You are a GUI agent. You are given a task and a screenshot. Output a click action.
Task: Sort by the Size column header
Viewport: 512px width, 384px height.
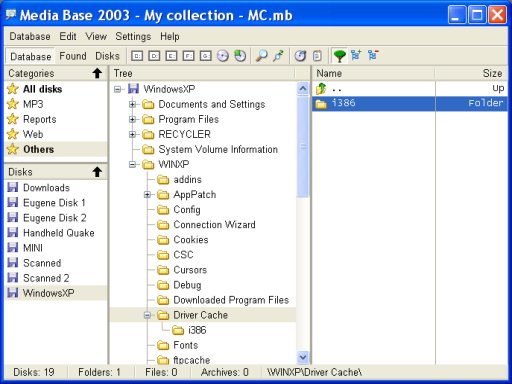coord(471,73)
